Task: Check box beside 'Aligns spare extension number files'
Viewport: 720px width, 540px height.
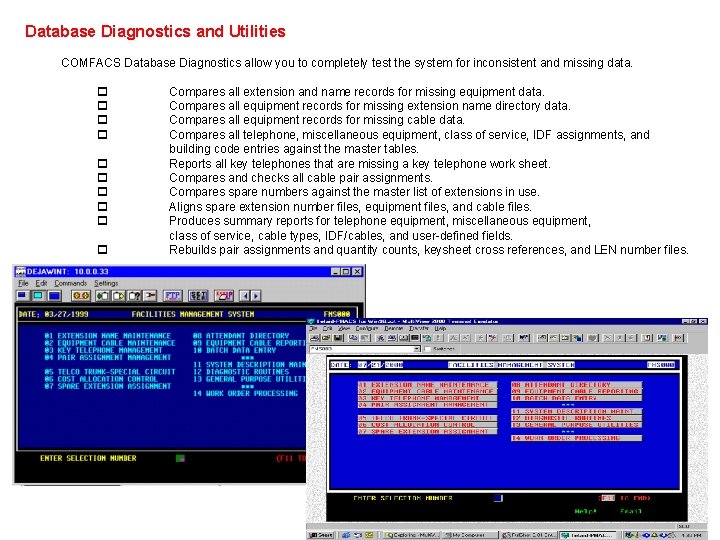Action: point(102,207)
